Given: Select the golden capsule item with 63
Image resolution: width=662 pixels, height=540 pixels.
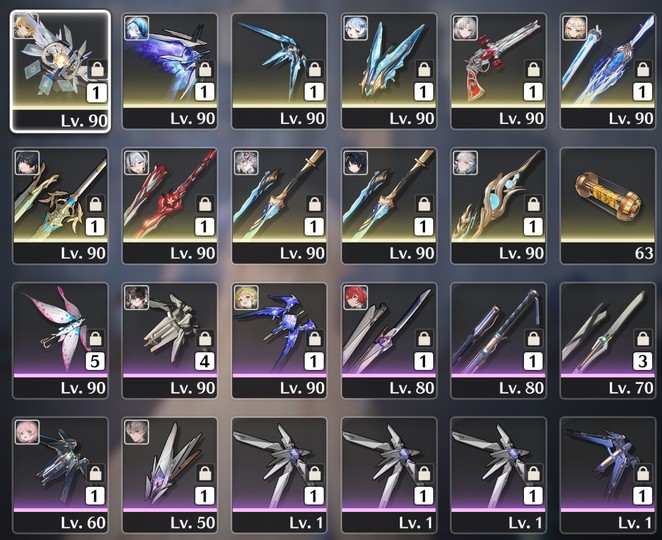Looking at the screenshot, I should pos(608,206).
